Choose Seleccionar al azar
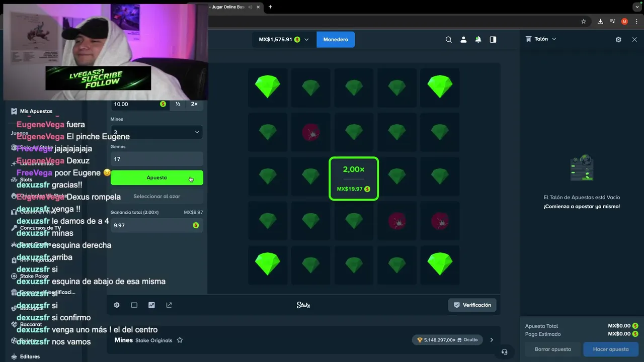This screenshot has height=362, width=644. [x=156, y=196]
